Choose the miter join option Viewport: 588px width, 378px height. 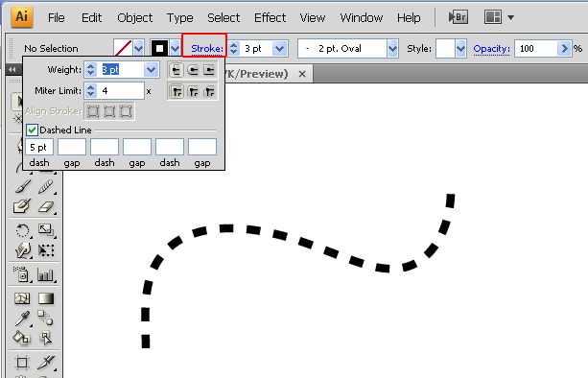(176, 91)
